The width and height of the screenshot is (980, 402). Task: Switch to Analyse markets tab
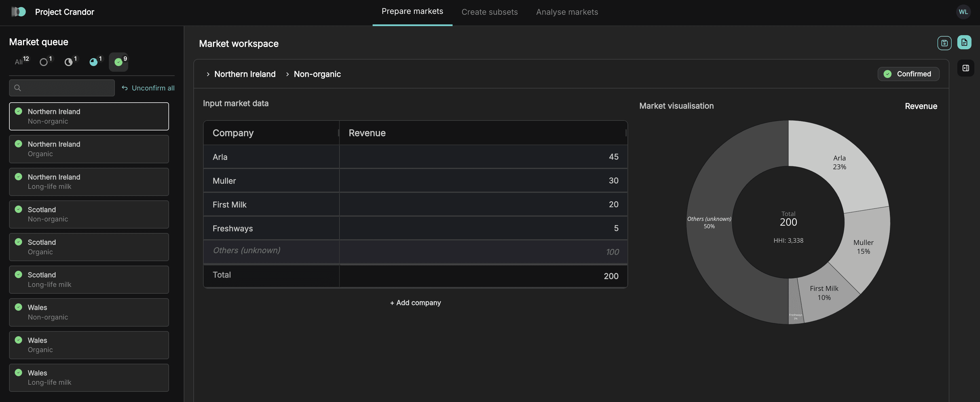[567, 12]
